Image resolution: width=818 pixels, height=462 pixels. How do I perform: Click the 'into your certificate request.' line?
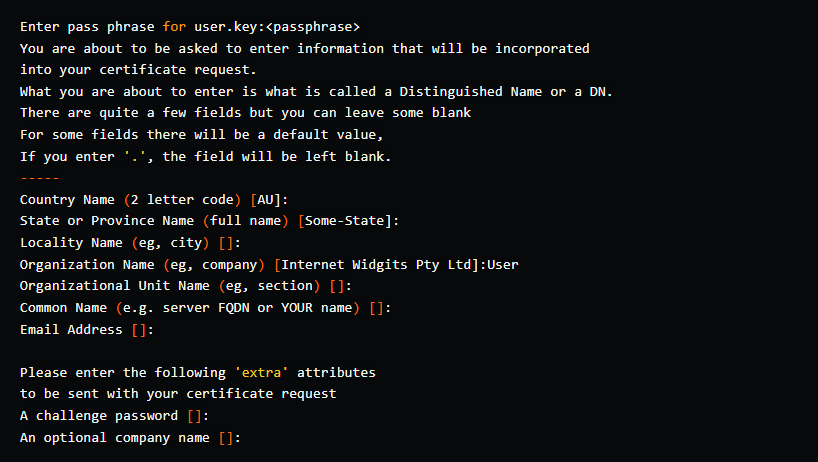pyautogui.click(x=138, y=70)
